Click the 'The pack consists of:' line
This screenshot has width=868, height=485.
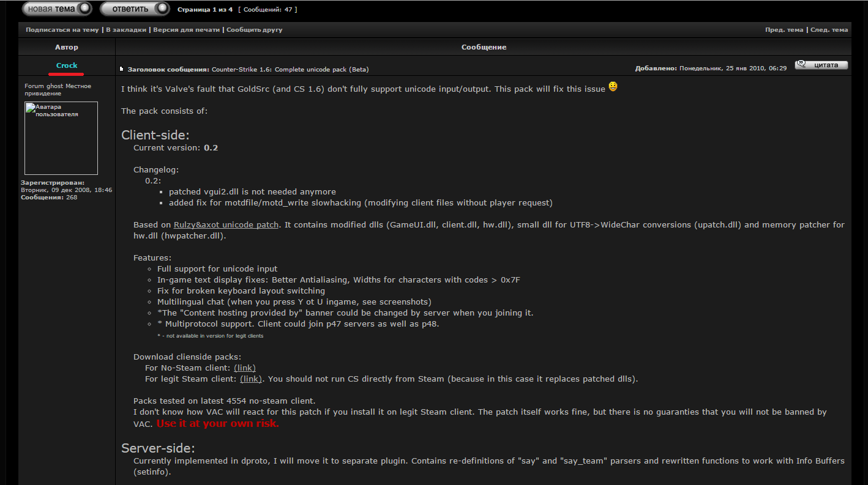pos(164,111)
